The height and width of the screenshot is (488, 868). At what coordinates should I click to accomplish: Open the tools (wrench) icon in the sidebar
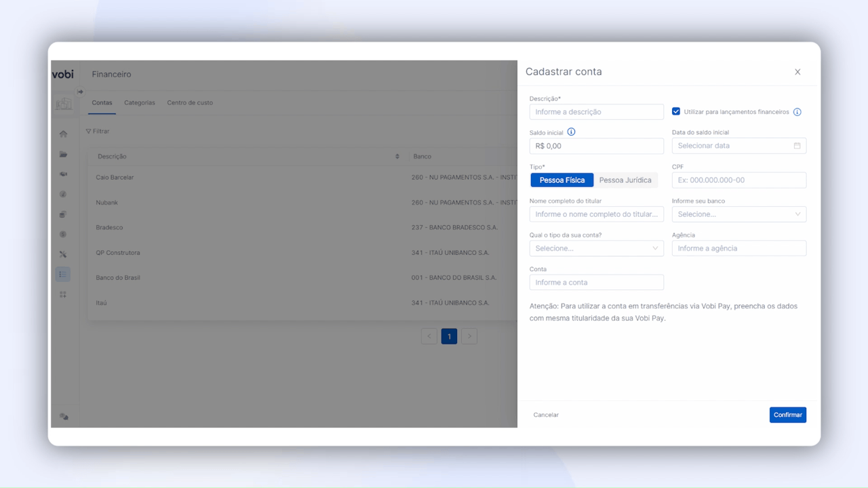click(63, 254)
